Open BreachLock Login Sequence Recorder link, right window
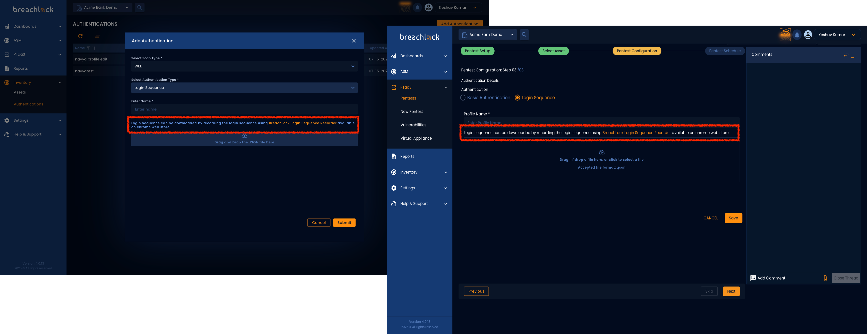Image resolution: width=868 pixels, height=335 pixels. (636, 133)
